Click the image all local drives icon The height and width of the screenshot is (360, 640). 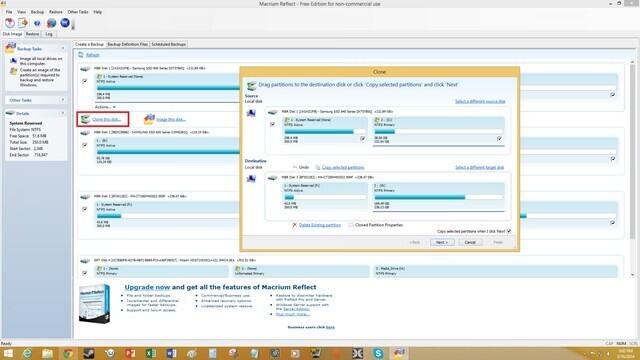pyautogui.click(x=13, y=61)
